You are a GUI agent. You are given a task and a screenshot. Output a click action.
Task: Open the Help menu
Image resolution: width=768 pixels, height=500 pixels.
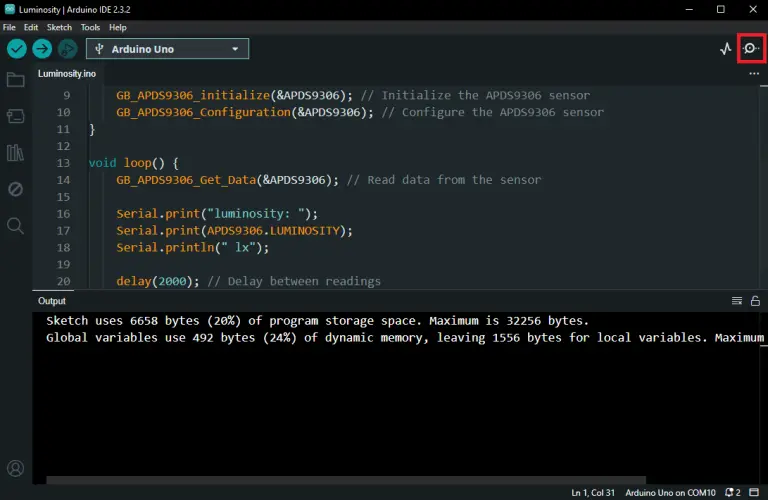pyautogui.click(x=118, y=27)
